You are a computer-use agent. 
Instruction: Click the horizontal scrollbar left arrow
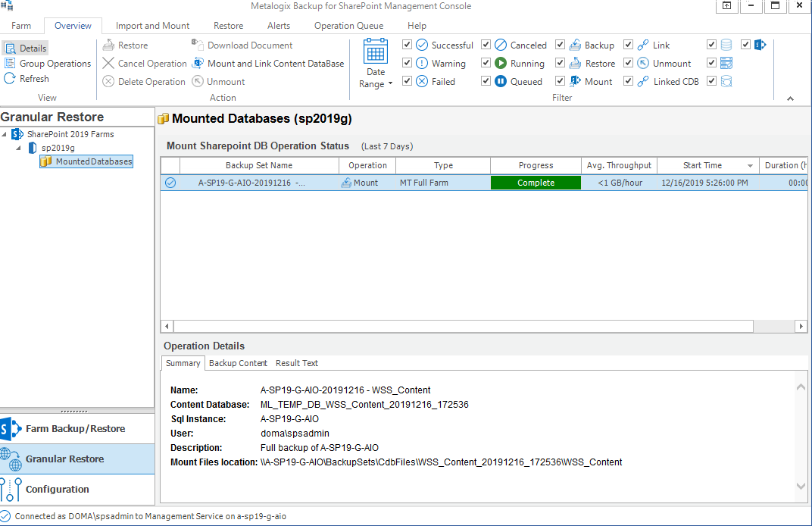pos(167,327)
